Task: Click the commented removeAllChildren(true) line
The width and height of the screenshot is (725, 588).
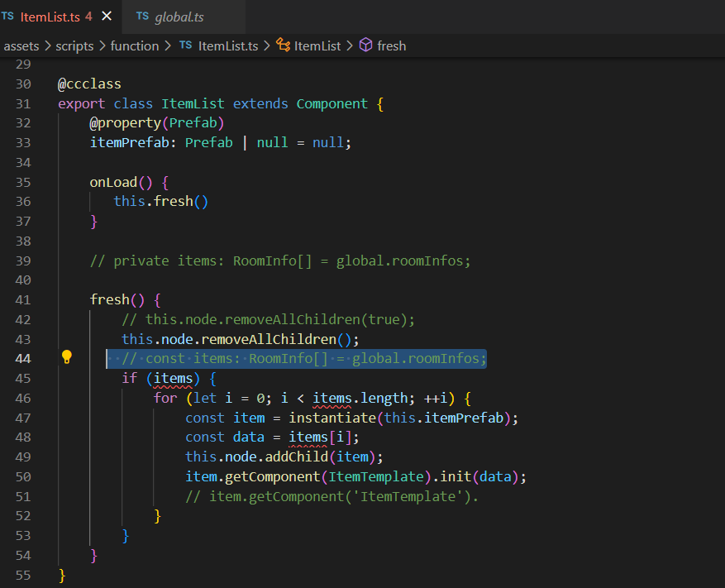Action: tap(268, 320)
